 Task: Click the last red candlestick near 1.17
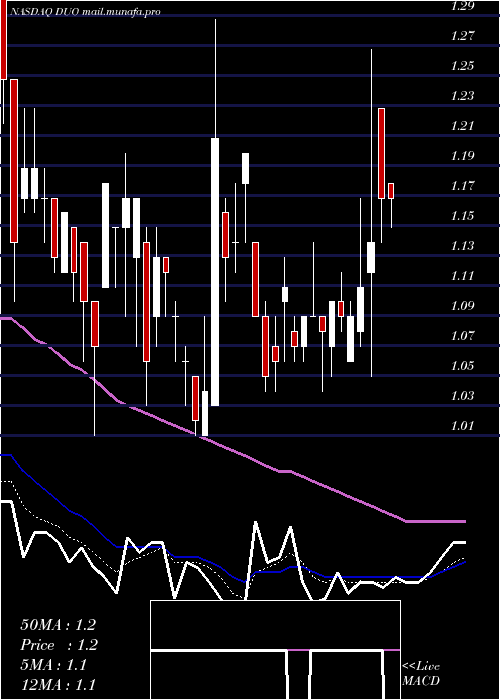tap(391, 191)
